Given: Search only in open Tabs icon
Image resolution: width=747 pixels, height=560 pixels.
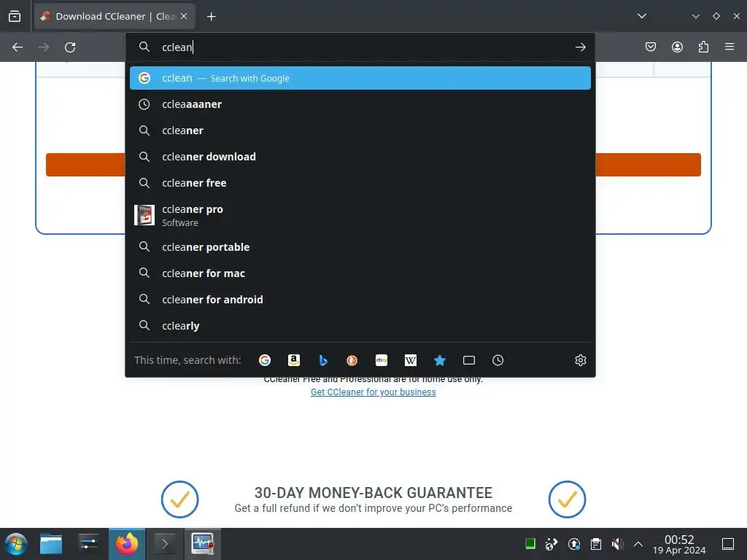Looking at the screenshot, I should (469, 360).
